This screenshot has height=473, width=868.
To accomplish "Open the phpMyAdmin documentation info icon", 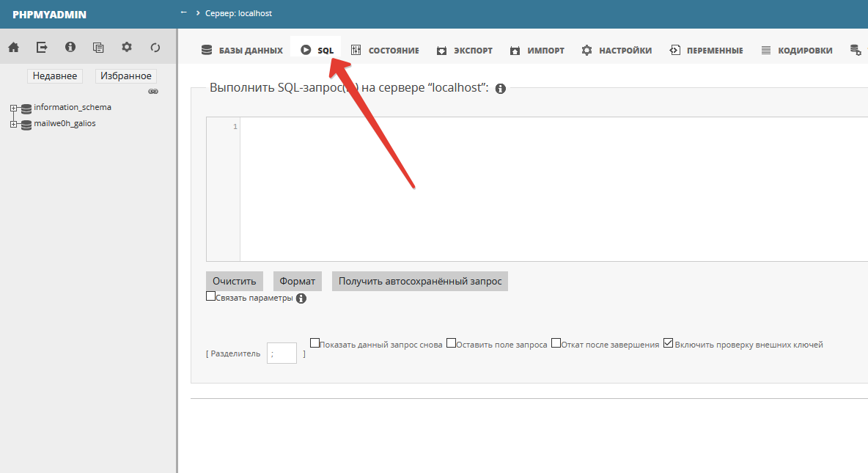I will pos(70,48).
